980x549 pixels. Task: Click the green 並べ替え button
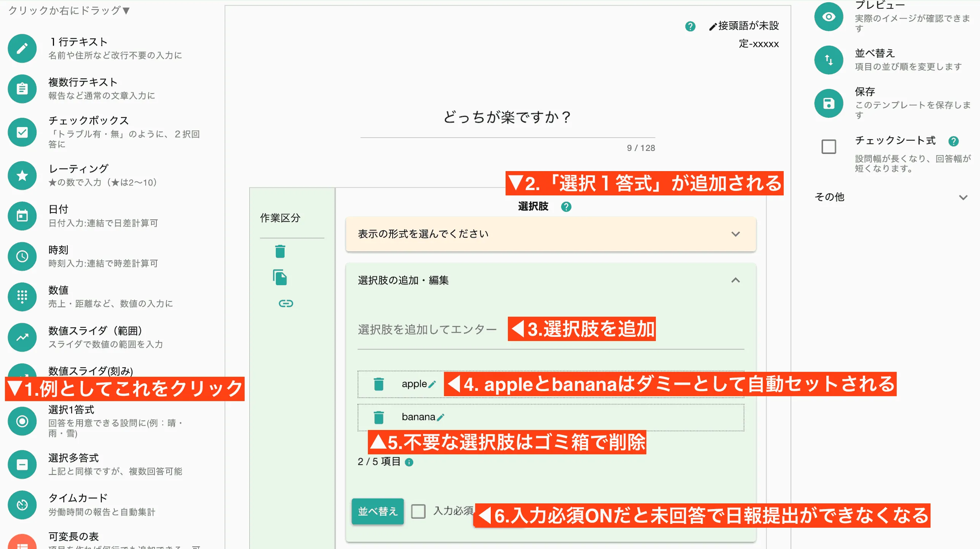point(377,511)
